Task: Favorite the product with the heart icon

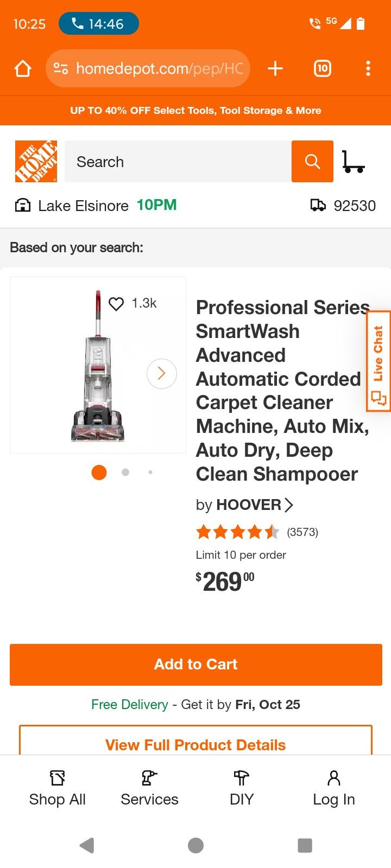Action: [116, 304]
